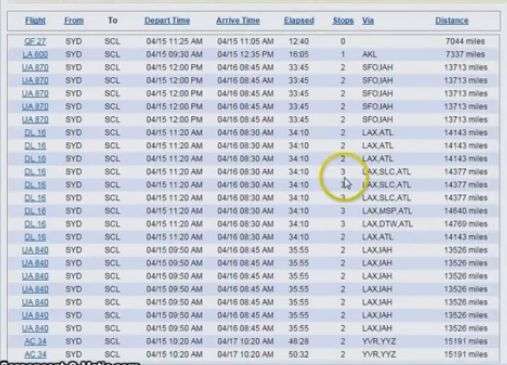Sort by Depart Time header
The image size is (507, 365).
pos(167,21)
